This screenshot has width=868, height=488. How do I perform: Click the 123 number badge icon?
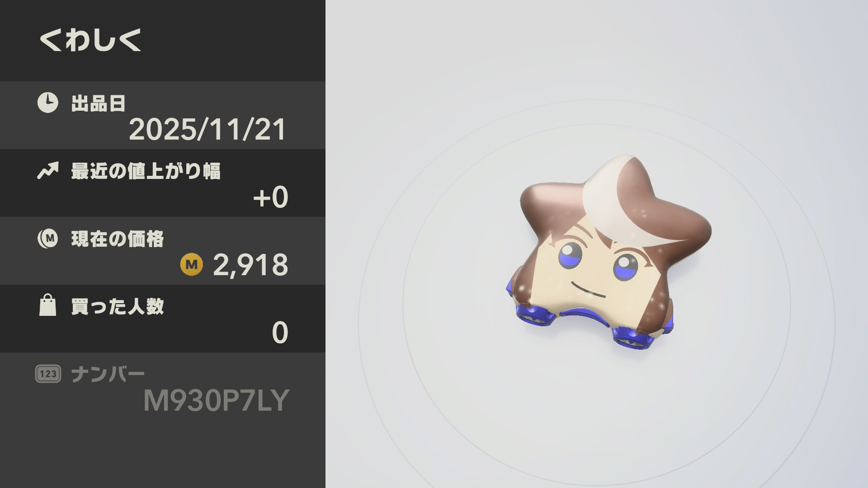48,374
